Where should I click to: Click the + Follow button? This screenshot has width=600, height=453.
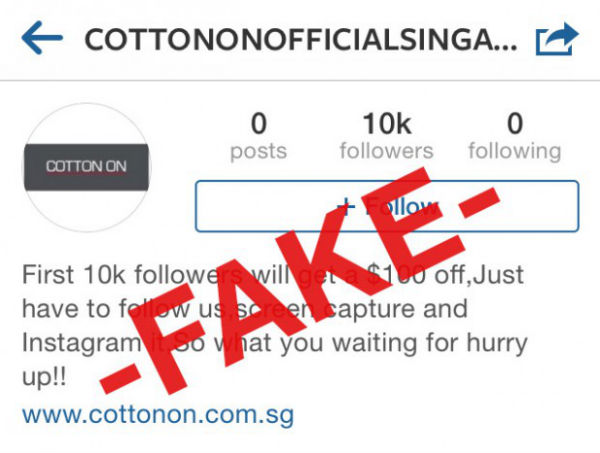[x=387, y=206]
